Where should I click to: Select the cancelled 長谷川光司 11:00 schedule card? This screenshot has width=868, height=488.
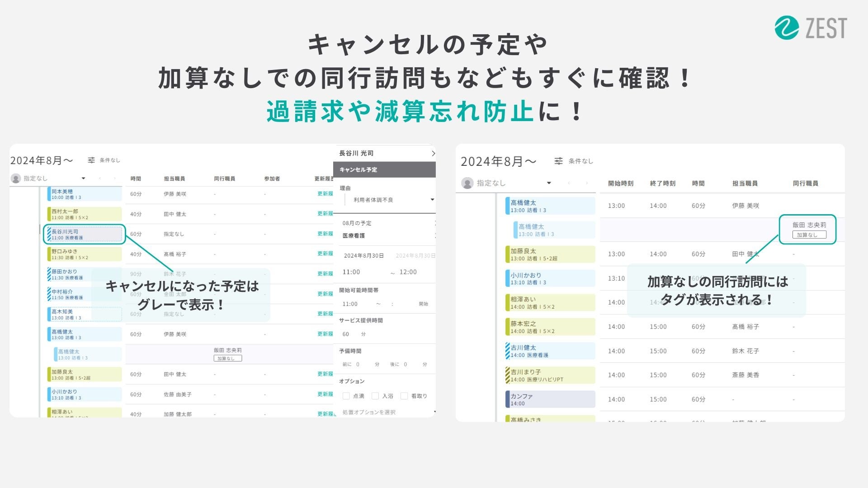tap(85, 235)
